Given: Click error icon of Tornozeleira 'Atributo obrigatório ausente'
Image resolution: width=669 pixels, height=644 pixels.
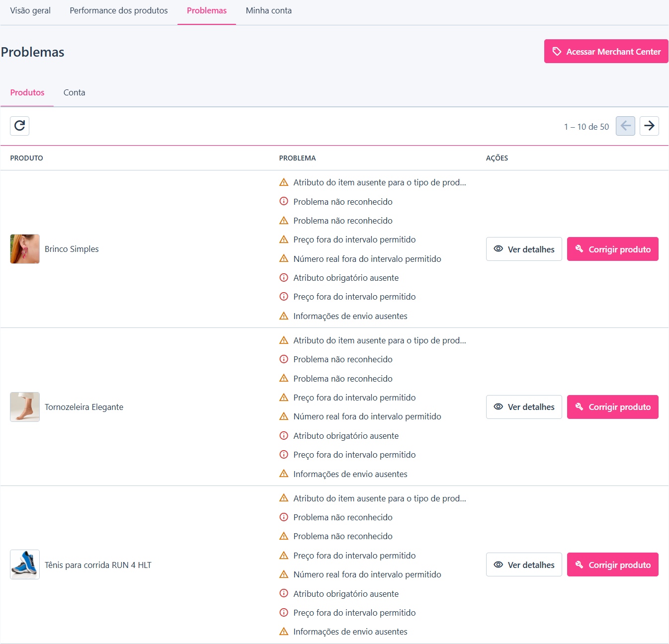Looking at the screenshot, I should pos(284,436).
